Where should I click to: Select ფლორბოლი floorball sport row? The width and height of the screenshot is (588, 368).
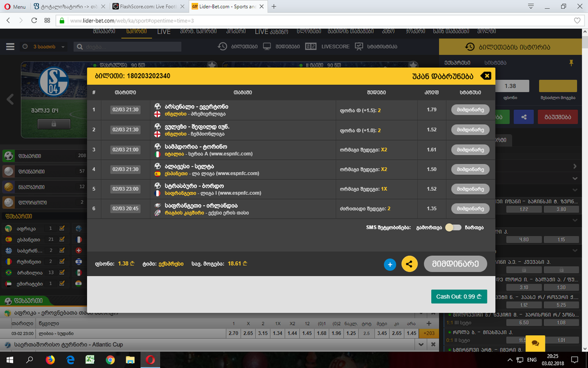click(44, 202)
